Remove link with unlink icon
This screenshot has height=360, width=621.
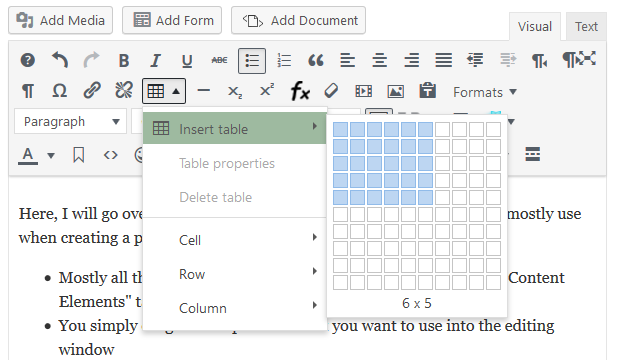point(124,91)
